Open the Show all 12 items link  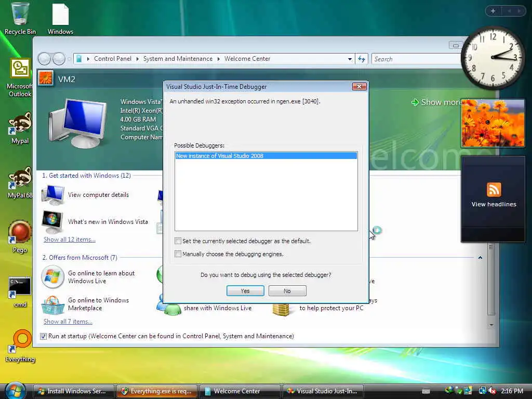(70, 240)
